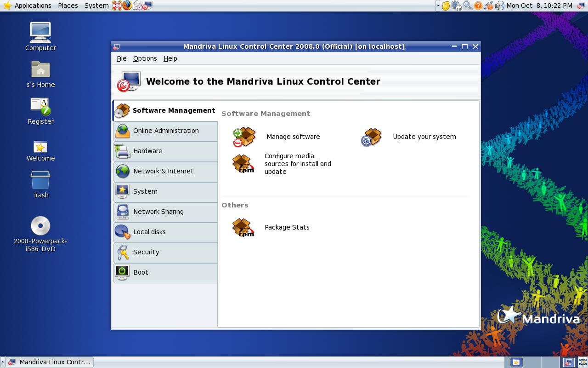Image resolution: width=588 pixels, height=368 pixels.
Task: Open the network monitor tray icon
Action: point(456,6)
